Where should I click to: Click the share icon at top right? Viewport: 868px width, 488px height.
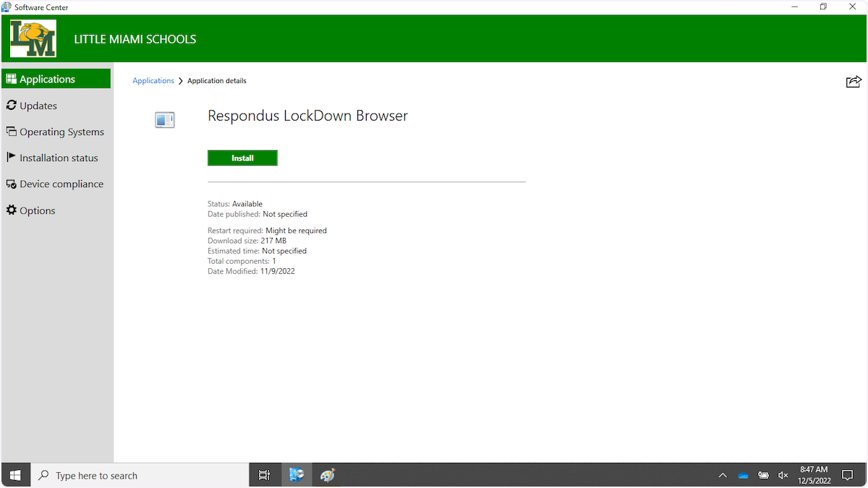[x=854, y=82]
